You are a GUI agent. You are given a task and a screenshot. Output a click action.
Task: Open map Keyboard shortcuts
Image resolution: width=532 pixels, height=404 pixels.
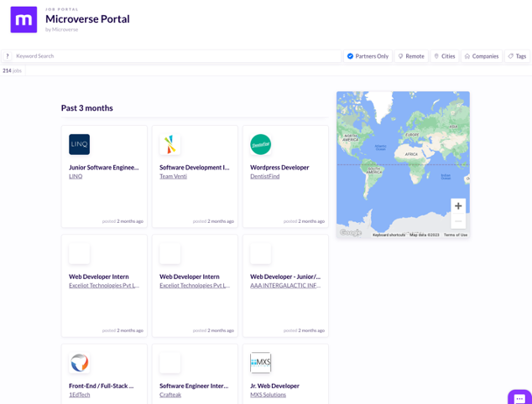(x=389, y=235)
